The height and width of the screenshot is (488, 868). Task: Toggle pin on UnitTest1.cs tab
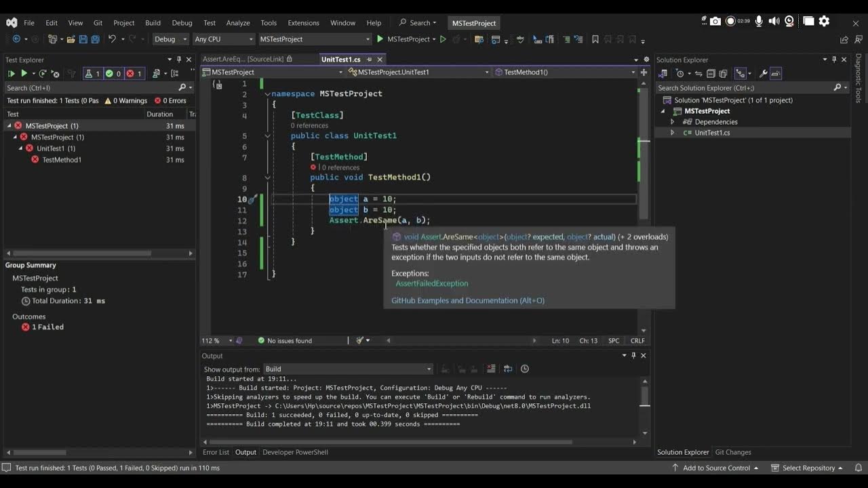[x=369, y=60]
